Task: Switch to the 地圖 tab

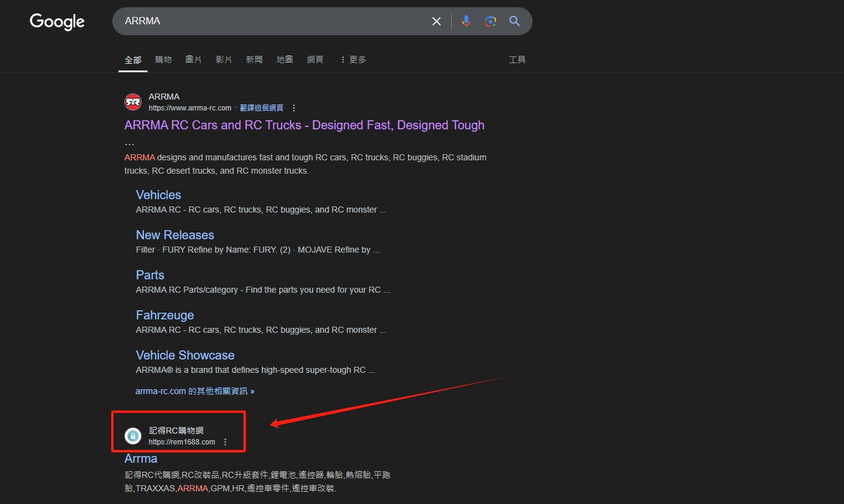Action: pos(285,60)
